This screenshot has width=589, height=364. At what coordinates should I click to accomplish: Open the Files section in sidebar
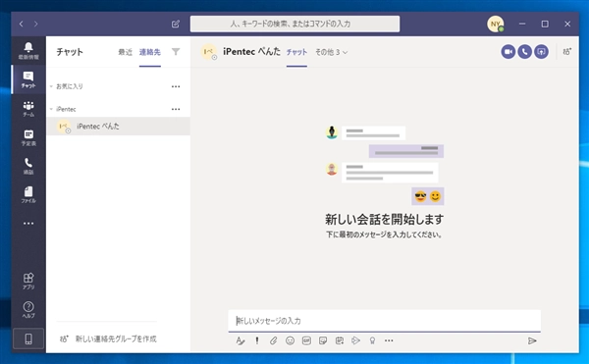[x=28, y=195]
